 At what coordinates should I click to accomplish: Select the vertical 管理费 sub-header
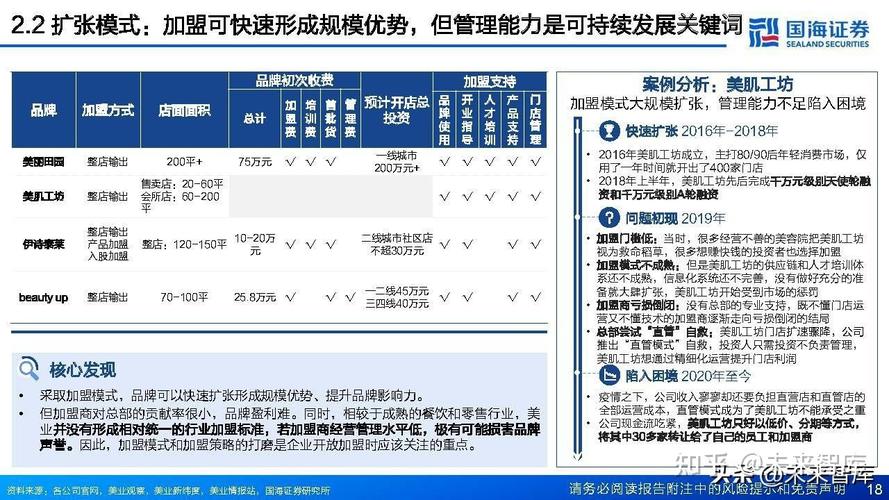[x=350, y=119]
